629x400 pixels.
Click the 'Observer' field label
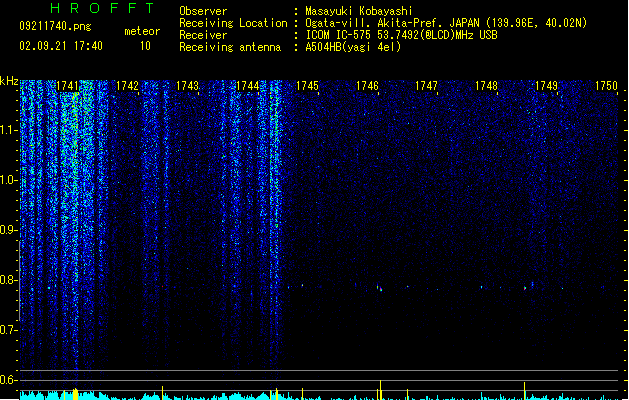[203, 11]
